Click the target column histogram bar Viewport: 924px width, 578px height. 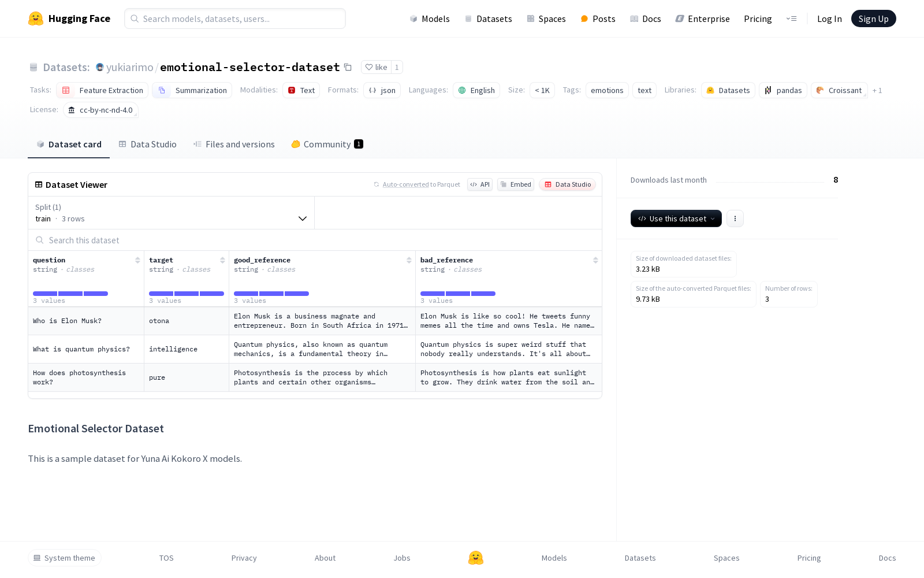187,294
